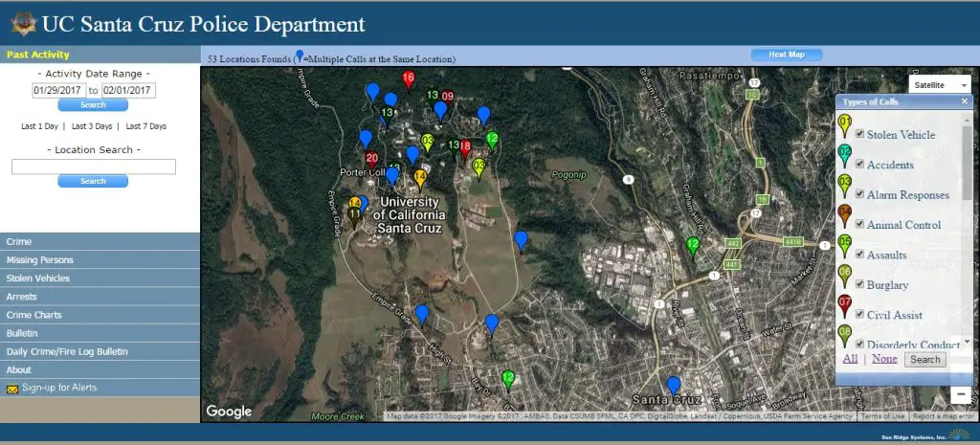Screen dimensions: 980x445
Task: Open the Crime Charts menu item
Action: point(100,315)
